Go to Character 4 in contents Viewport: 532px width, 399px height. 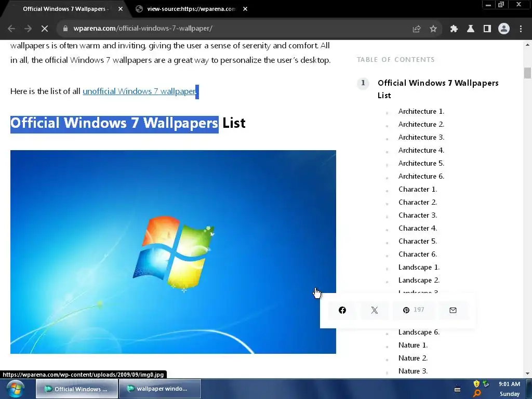[418, 228]
